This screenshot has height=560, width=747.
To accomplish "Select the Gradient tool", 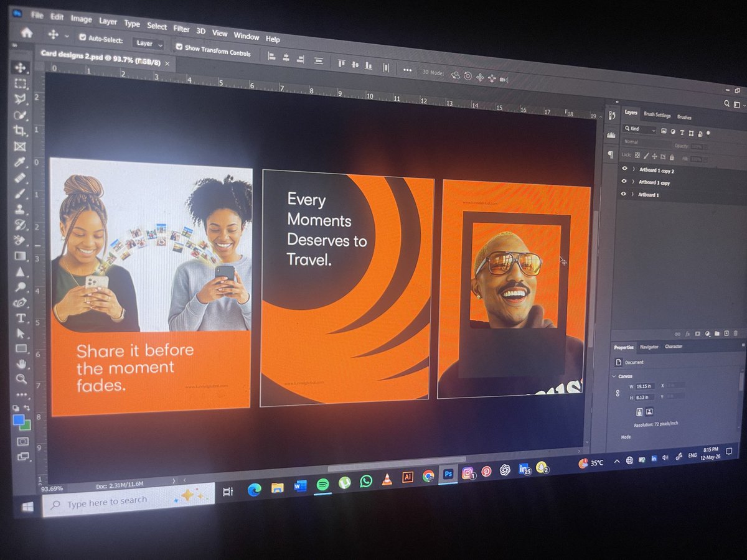I will coord(20,256).
